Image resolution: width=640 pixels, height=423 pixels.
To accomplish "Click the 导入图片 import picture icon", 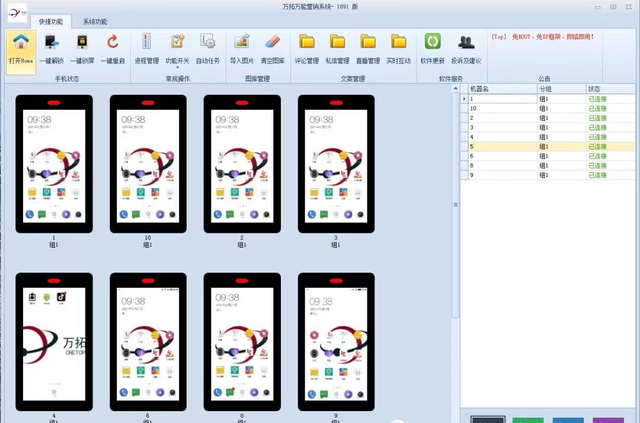I will pos(241,46).
